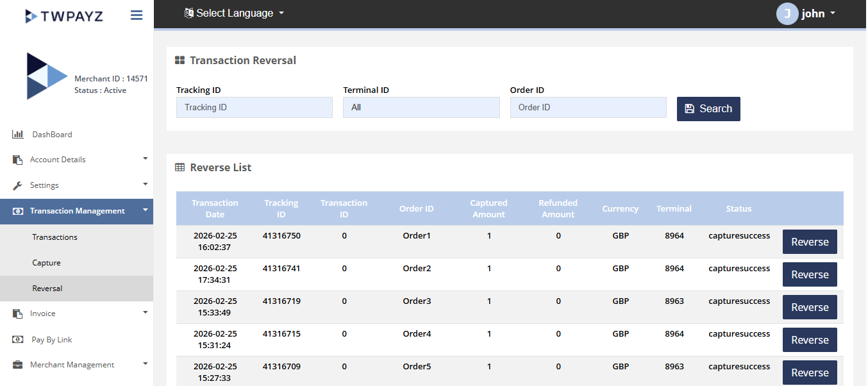Screen dimensions: 868x386
Task: Click the Merchant Management briefcase icon
Action: tap(18, 365)
